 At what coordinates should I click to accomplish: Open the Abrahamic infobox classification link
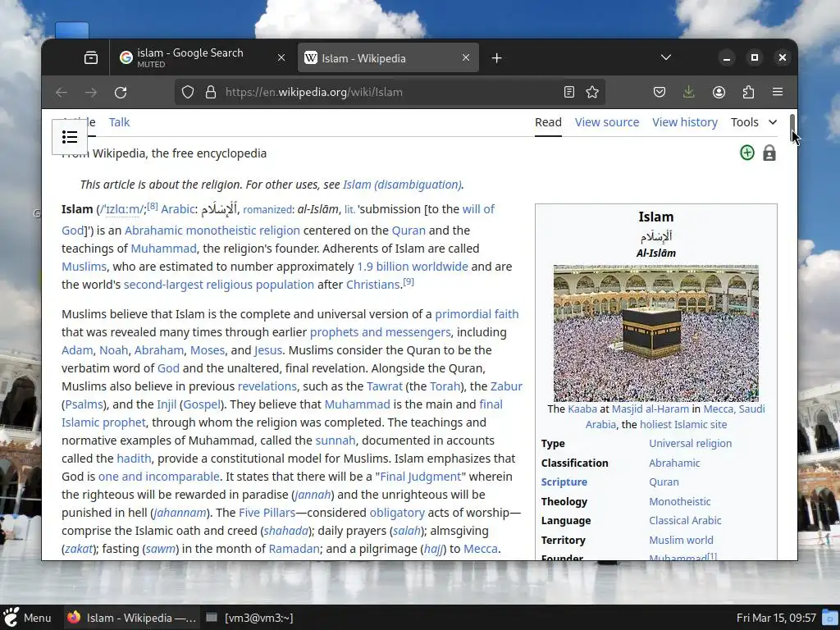(x=674, y=463)
